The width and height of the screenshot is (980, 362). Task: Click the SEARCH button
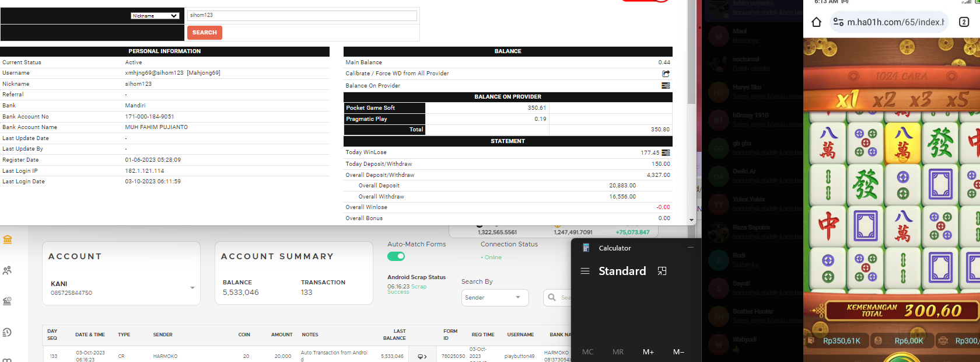tap(204, 33)
